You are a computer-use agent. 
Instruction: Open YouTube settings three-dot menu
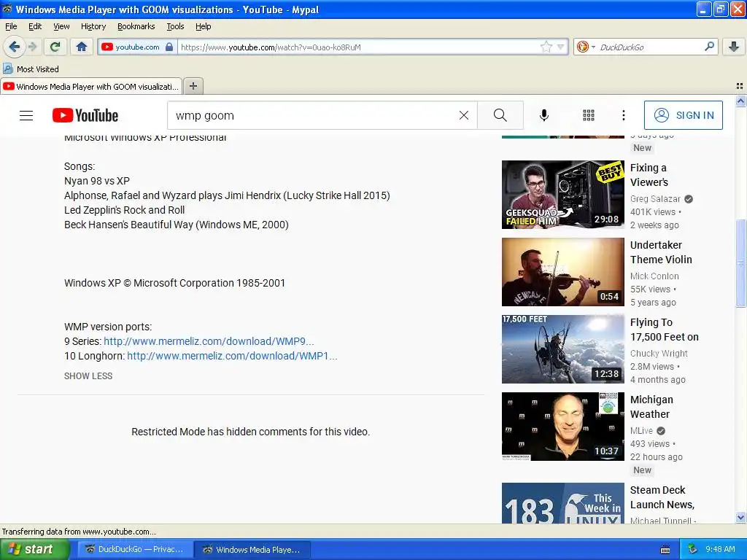click(x=624, y=115)
